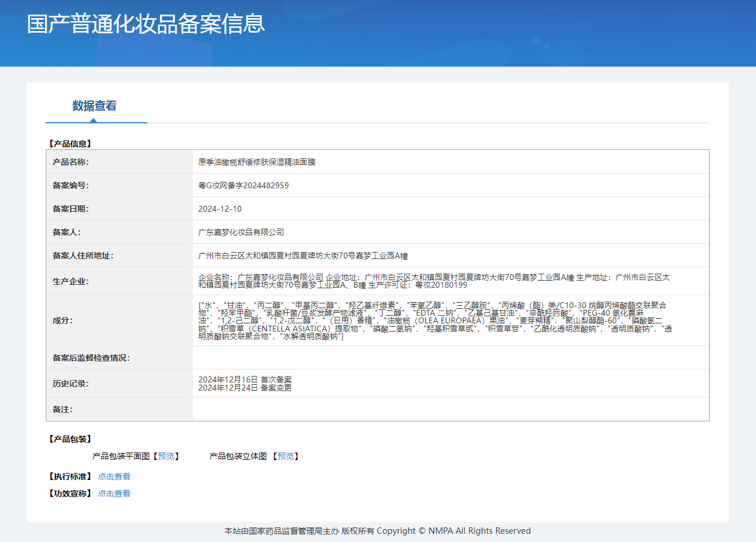Click the product name 原季油橄榄舒缓修肤保湿精油面膜

coord(257,162)
